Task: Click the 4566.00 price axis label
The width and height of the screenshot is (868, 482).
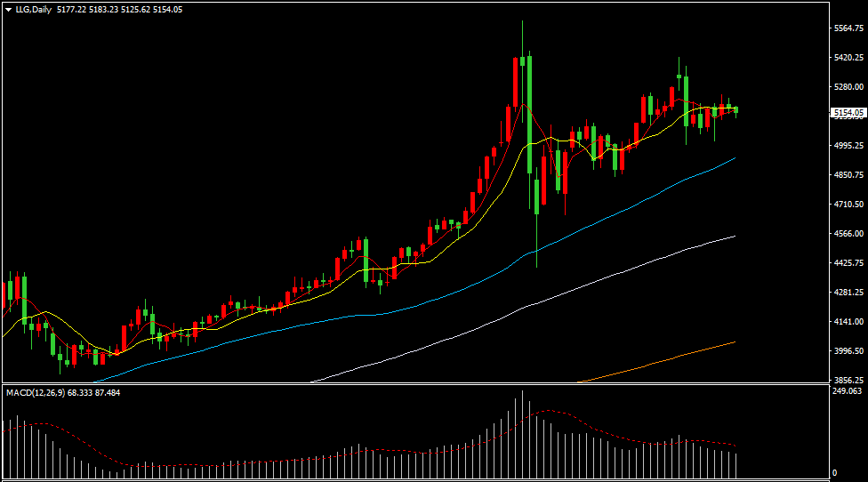Action: point(848,234)
